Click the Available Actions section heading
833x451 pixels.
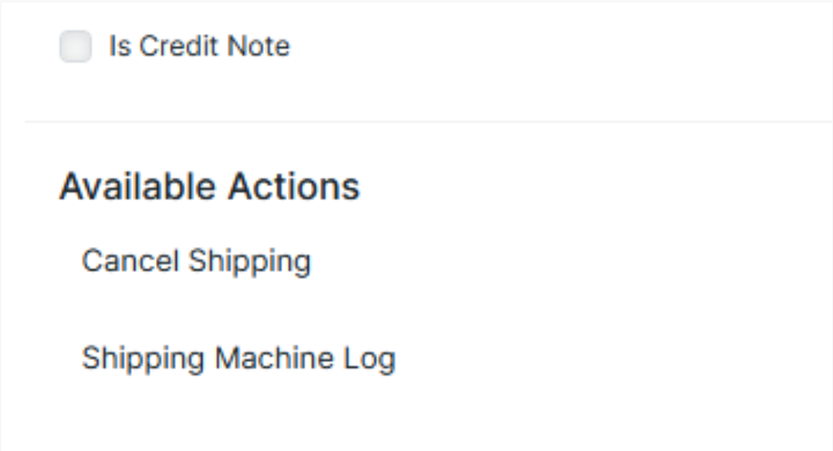[x=209, y=187]
